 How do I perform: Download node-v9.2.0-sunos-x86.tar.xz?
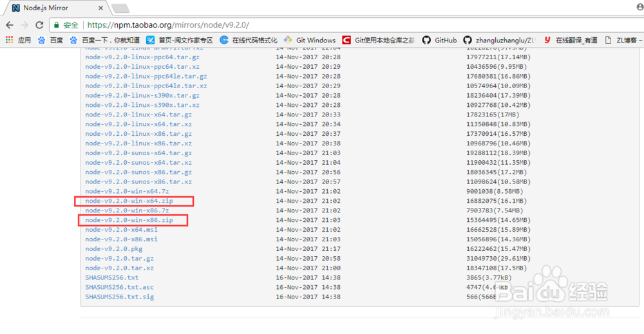(x=138, y=181)
